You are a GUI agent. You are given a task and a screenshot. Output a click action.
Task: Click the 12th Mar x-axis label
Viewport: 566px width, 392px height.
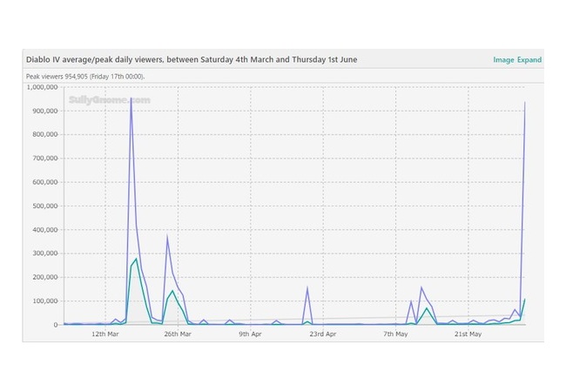point(105,334)
